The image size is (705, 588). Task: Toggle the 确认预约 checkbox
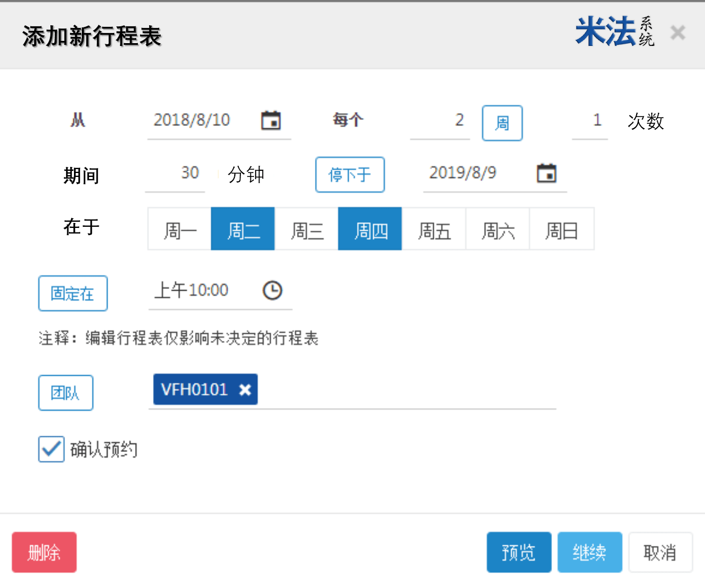point(52,449)
